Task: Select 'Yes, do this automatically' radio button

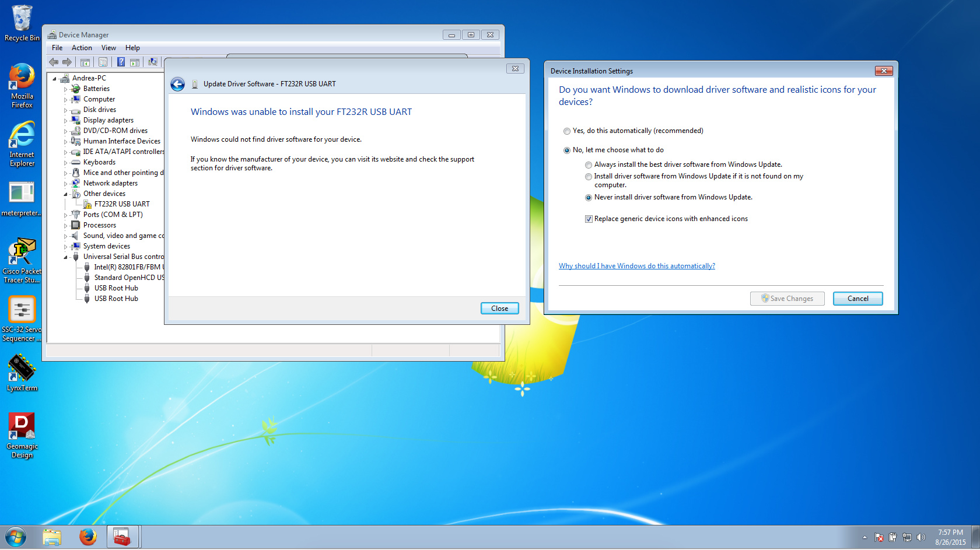Action: point(567,131)
